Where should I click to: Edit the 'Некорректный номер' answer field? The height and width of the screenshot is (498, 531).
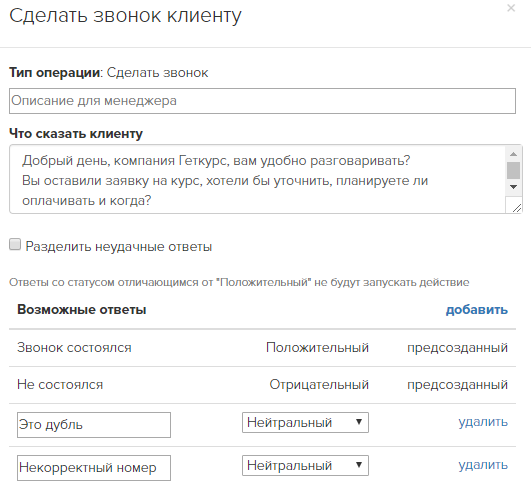tap(94, 468)
